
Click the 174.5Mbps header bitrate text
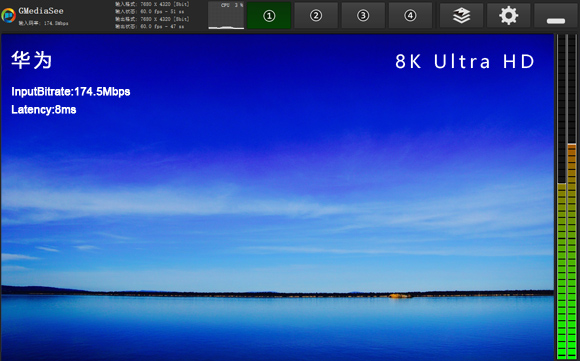[x=43, y=23]
